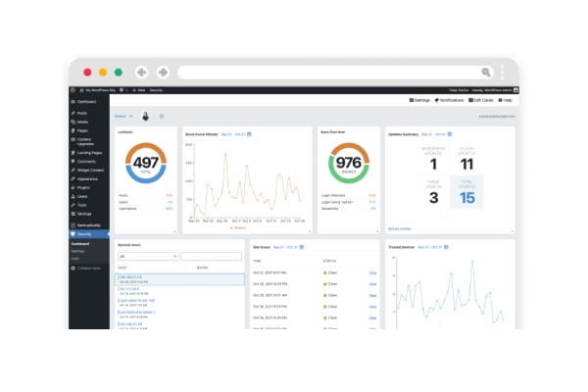Viewport: 588px width, 392px height.
Task: Click the user avatar next to Default
Action: (146, 116)
